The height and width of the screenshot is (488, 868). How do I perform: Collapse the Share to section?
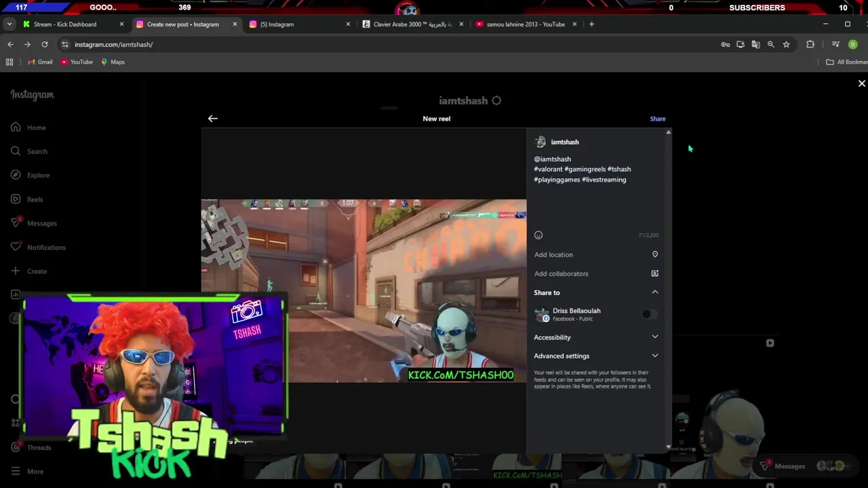click(x=655, y=292)
